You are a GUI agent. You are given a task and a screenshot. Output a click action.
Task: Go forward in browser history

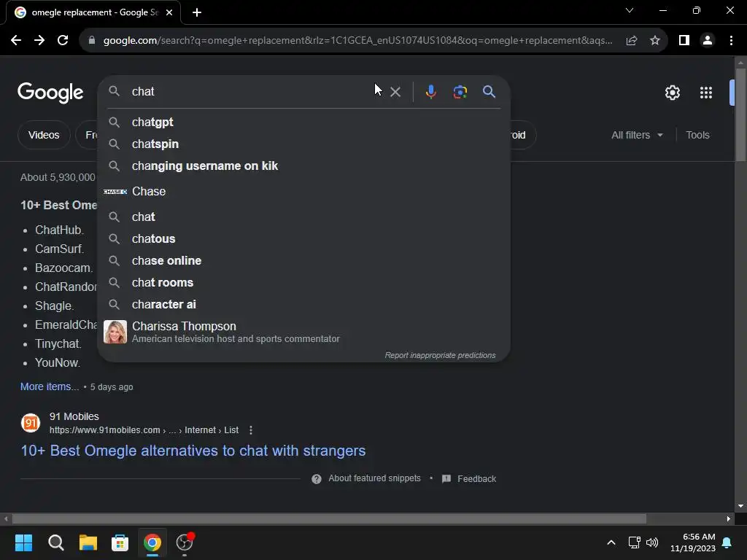pyautogui.click(x=39, y=41)
